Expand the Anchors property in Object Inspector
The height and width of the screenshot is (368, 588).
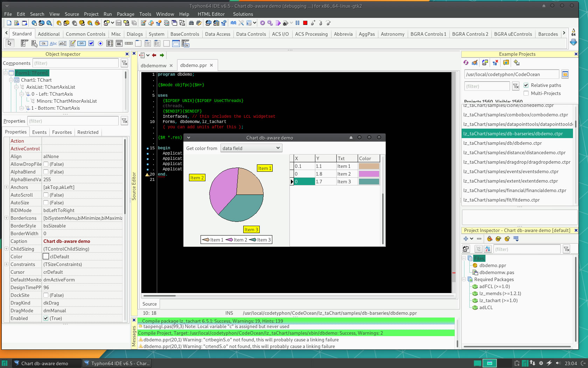[x=6, y=187]
